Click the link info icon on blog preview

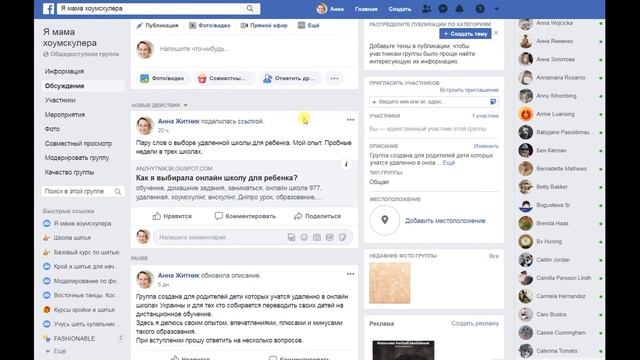(346, 164)
